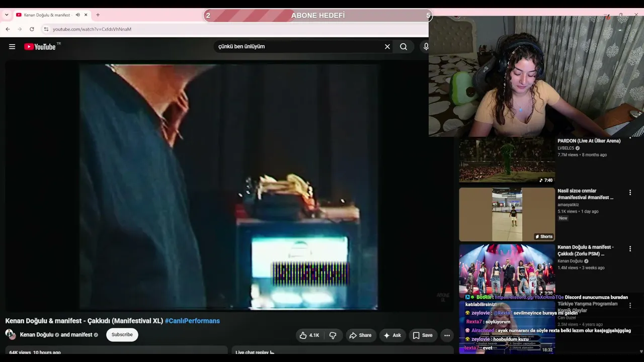Share the video
This screenshot has height=362, width=644.
(x=360, y=335)
